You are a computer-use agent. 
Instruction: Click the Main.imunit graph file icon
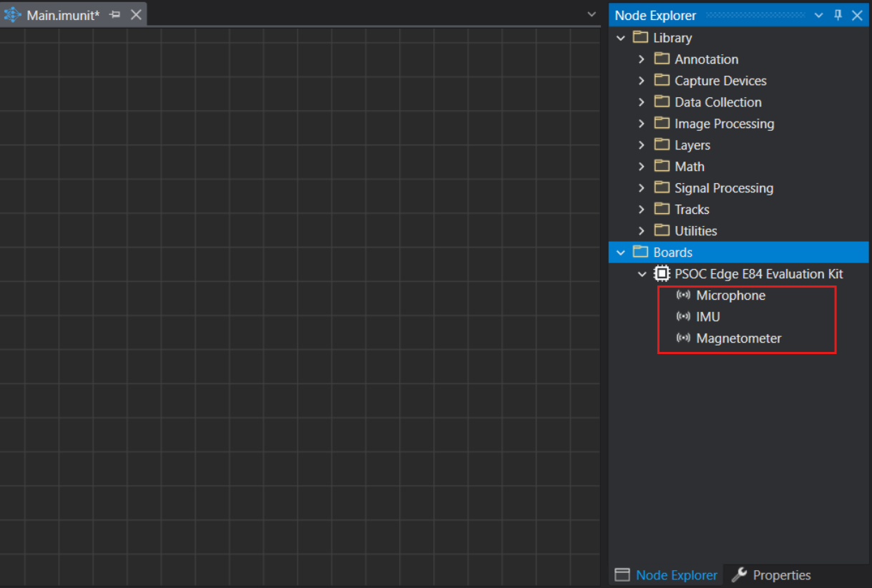12,15
